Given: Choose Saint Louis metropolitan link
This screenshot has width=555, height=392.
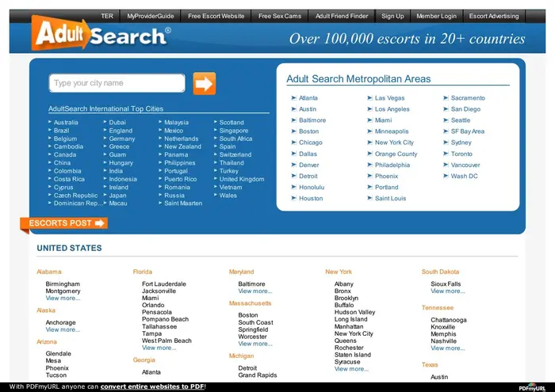Looking at the screenshot, I should [x=390, y=198].
